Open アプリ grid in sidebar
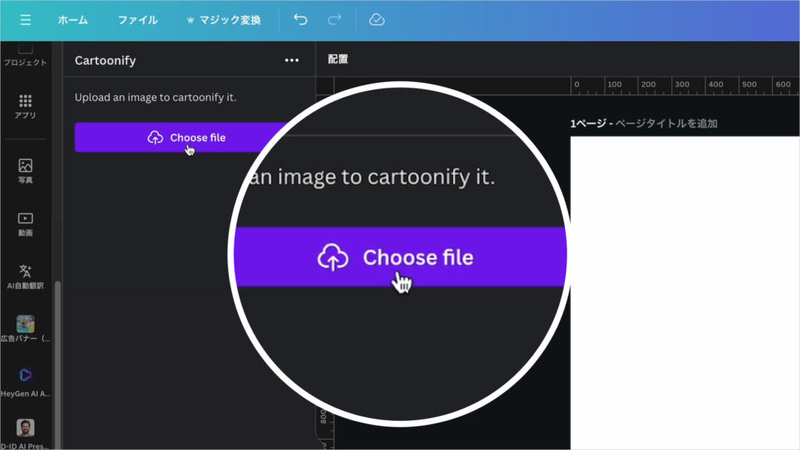Screen dimensions: 800x450 click(x=25, y=107)
